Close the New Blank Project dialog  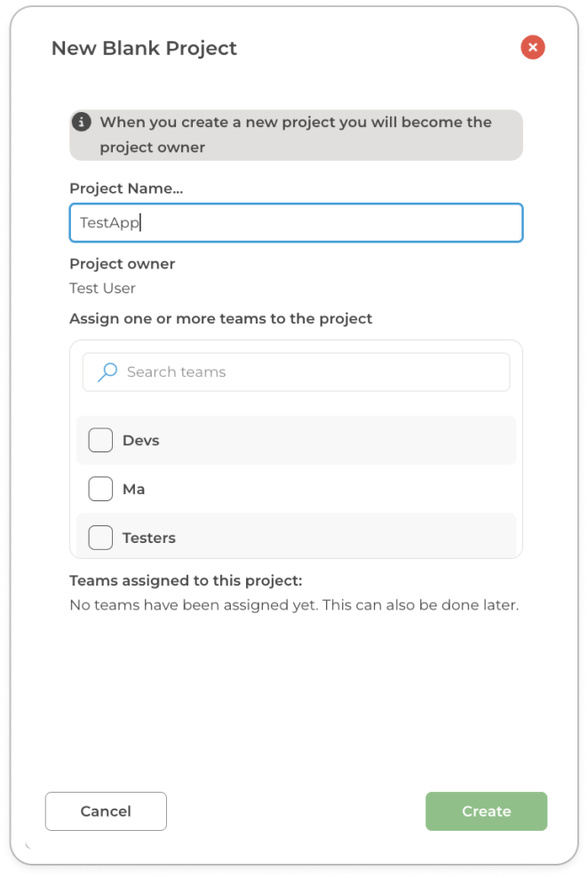point(533,48)
